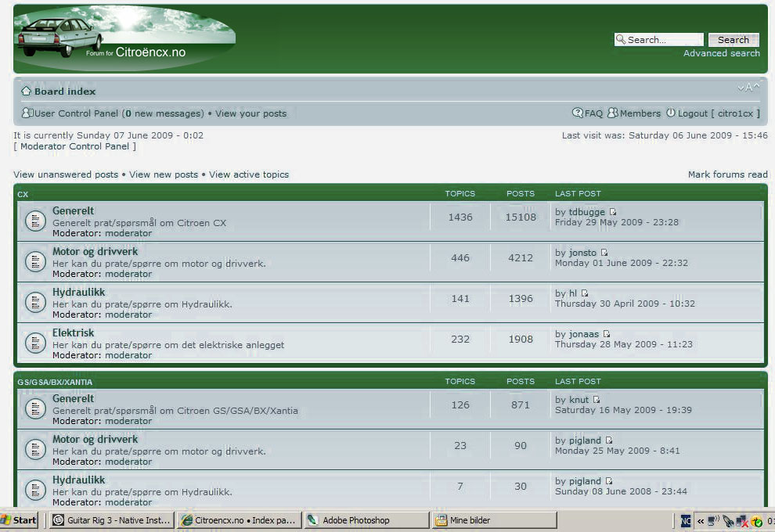Viewport: 775px width, 532px height.
Task: Click the Windows Start button
Action: [19, 520]
